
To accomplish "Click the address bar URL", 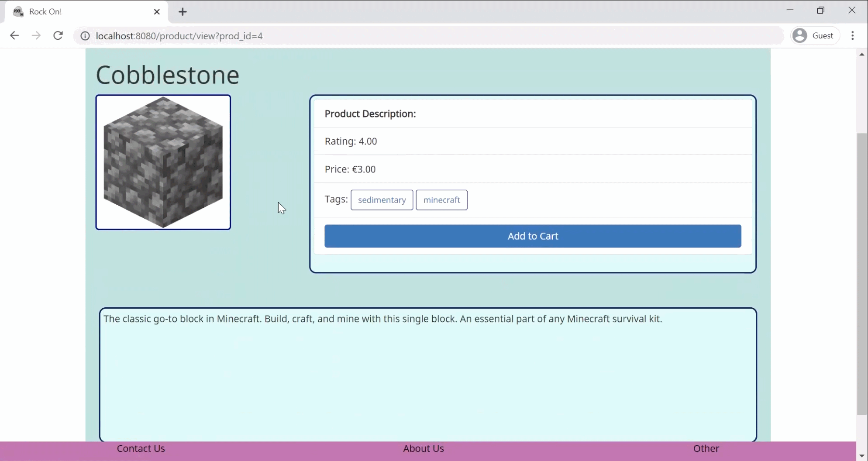I will (x=179, y=36).
